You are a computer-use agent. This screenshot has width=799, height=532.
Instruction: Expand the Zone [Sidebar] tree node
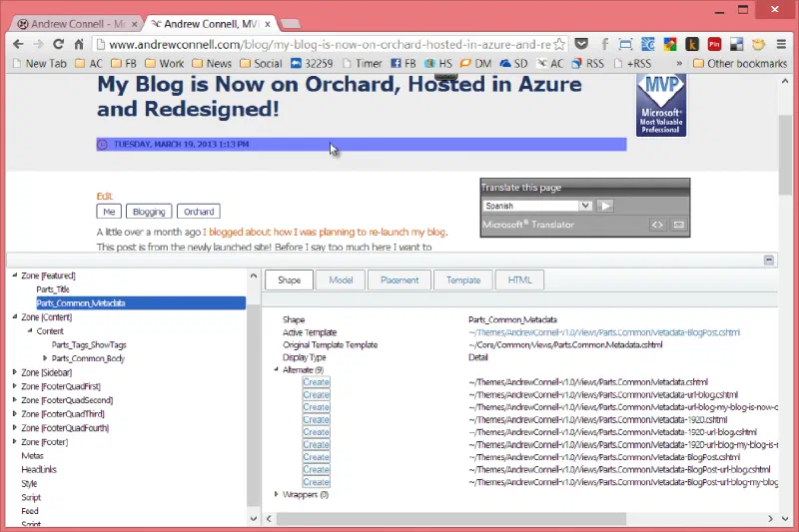click(15, 372)
